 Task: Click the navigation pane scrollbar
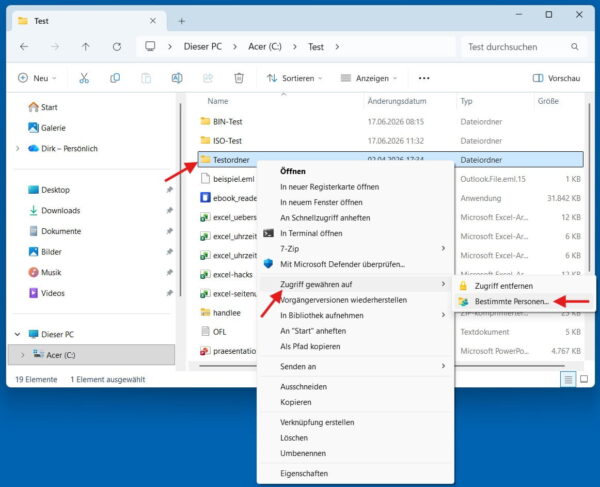coord(180,199)
